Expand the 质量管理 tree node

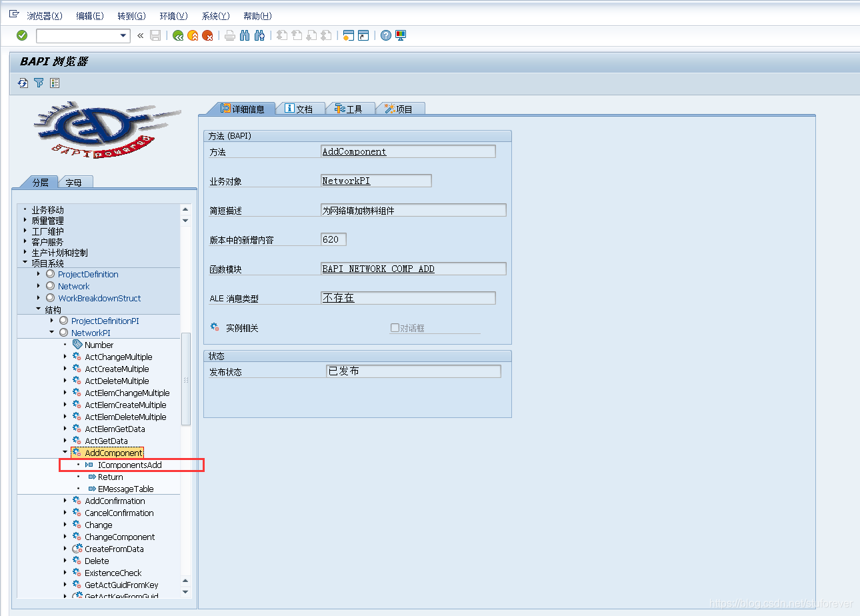click(x=25, y=220)
